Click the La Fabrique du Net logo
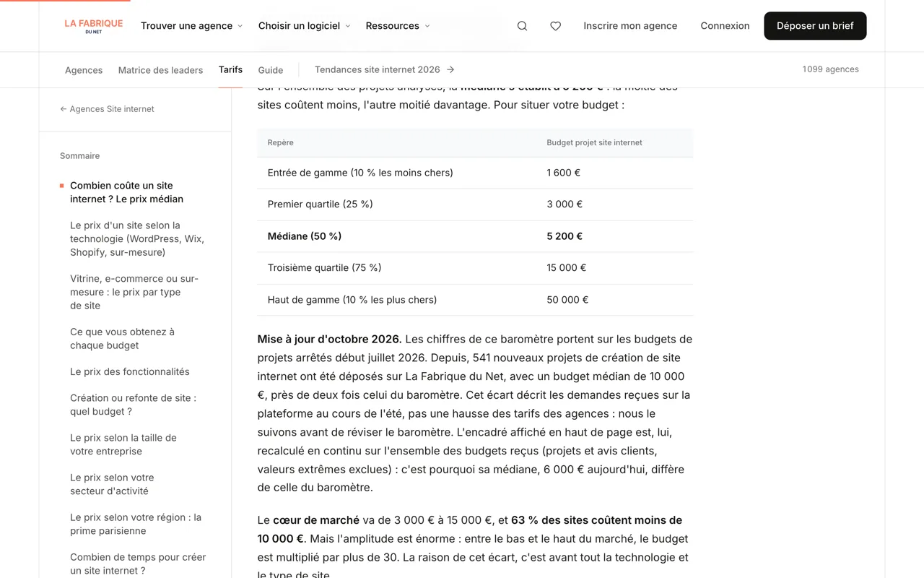924x578 pixels. tap(94, 26)
